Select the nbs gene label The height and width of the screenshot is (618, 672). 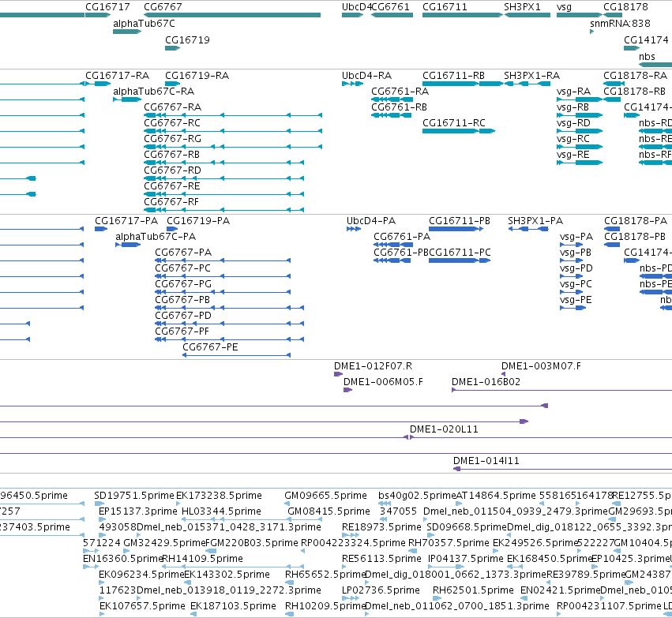pos(648,57)
